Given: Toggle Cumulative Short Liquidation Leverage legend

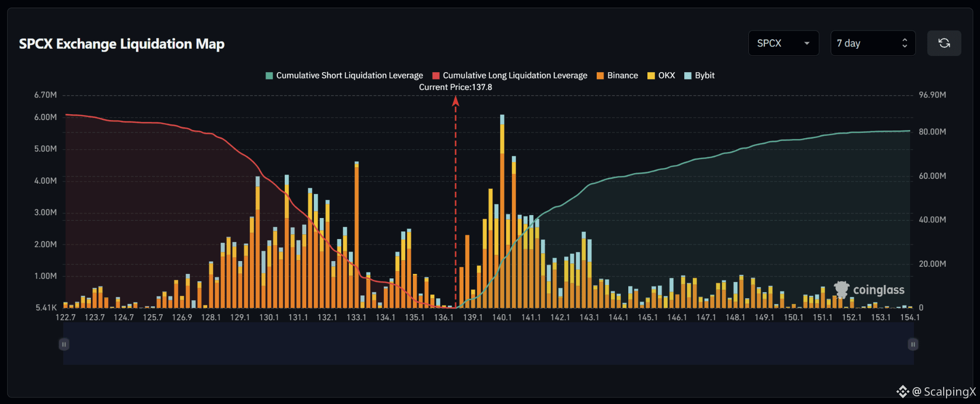Looking at the screenshot, I should click(x=344, y=76).
